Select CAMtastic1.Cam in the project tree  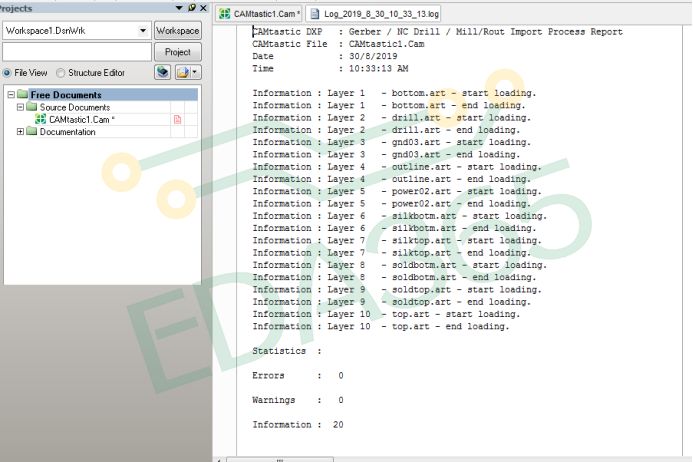point(82,119)
